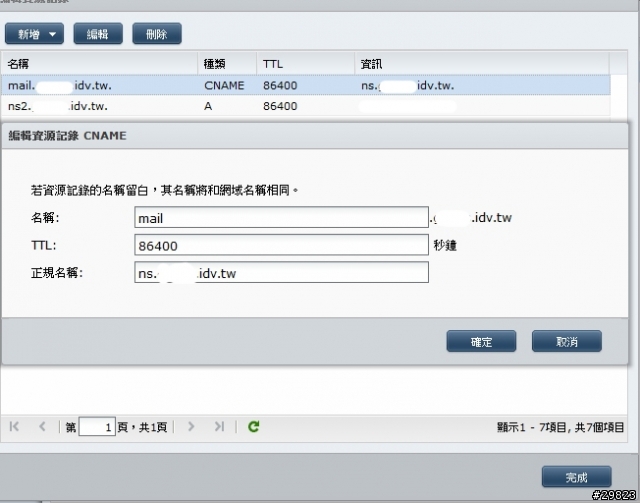Viewport: 640px width, 503px height.
Task: Go to next page icon
Action: (x=191, y=427)
